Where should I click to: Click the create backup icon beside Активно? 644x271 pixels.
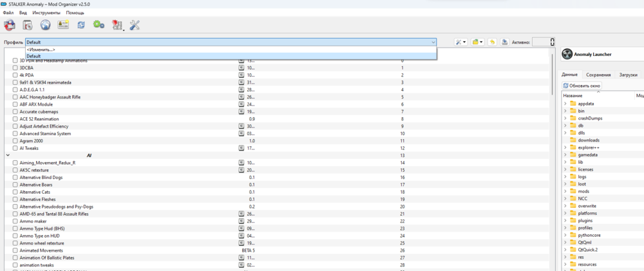point(504,42)
